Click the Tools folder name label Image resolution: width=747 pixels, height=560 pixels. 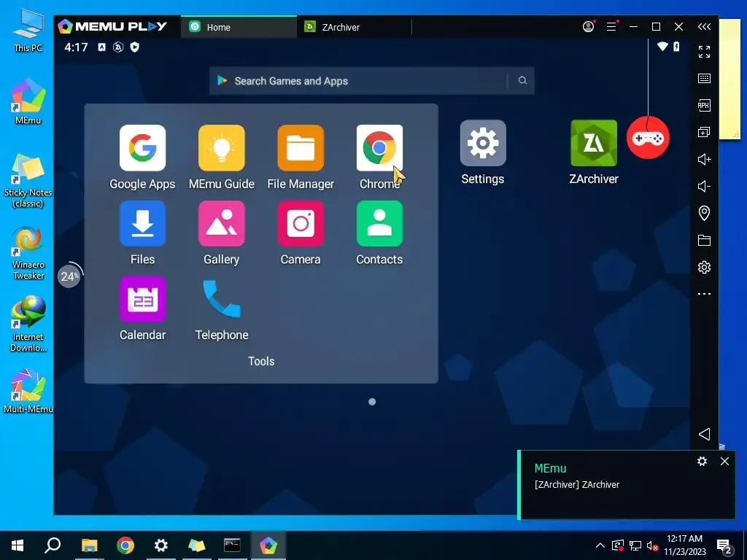coord(261,361)
